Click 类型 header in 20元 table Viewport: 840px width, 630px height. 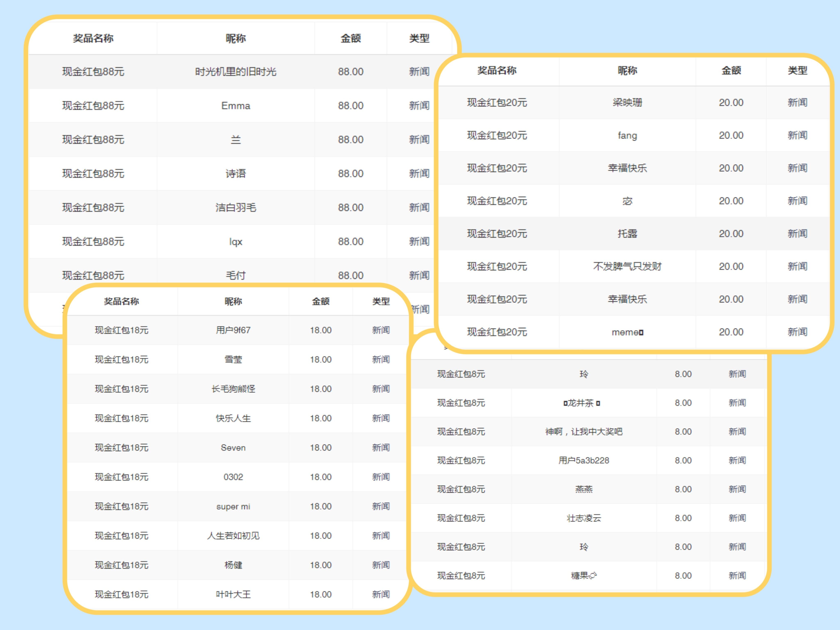(x=797, y=70)
